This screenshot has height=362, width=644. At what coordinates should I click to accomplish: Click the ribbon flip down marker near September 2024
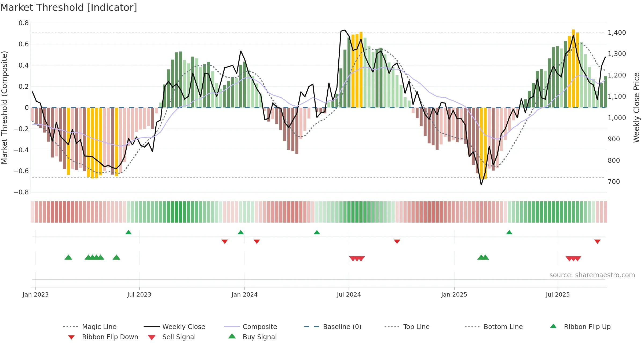[x=397, y=242]
